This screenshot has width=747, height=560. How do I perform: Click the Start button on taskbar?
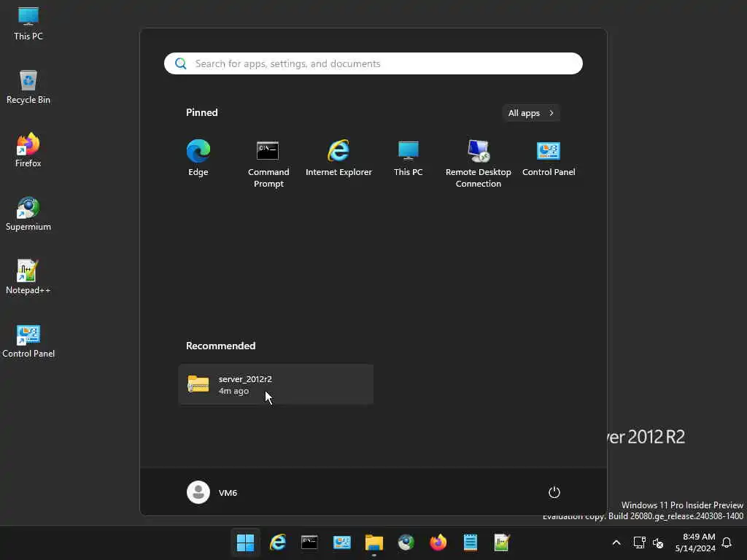(245, 542)
